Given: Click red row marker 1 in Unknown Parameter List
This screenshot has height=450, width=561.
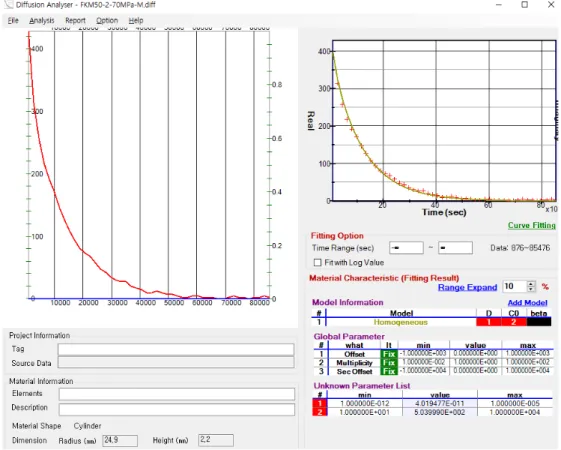Looking at the screenshot, I should click(x=320, y=403).
